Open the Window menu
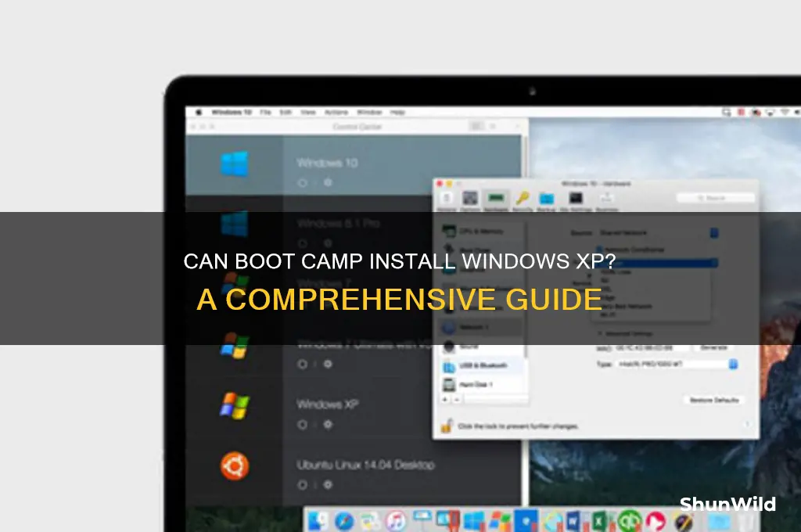801x532 pixels. click(369, 112)
